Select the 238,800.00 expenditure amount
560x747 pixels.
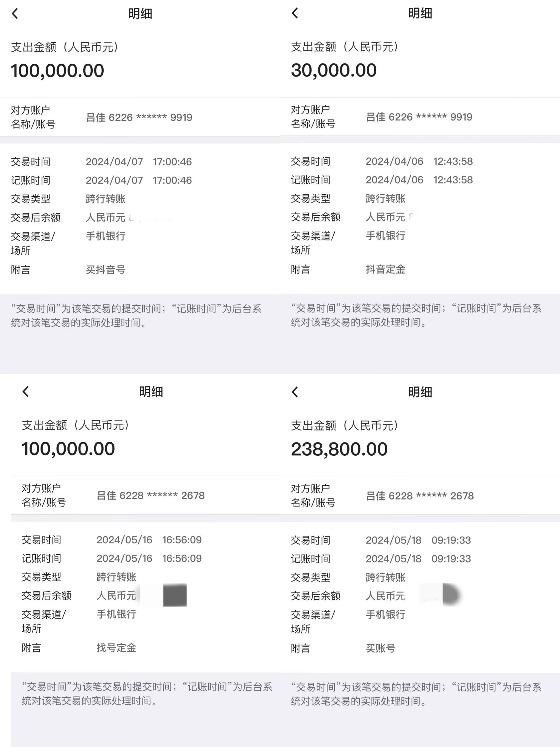339,450
